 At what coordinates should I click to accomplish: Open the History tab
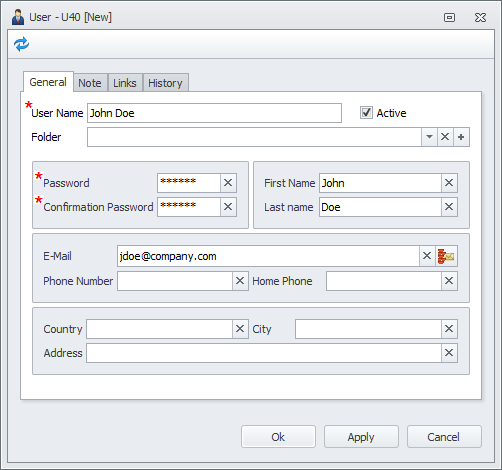[x=165, y=83]
